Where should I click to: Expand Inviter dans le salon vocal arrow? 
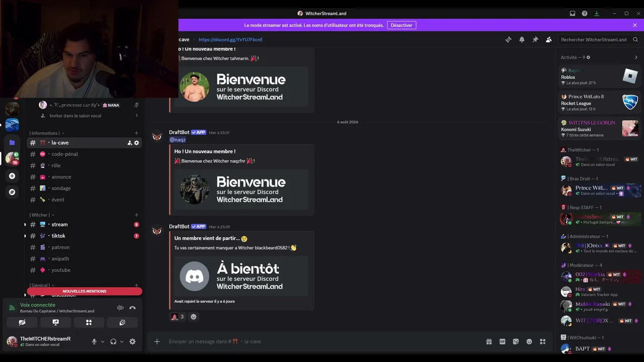[x=136, y=116]
